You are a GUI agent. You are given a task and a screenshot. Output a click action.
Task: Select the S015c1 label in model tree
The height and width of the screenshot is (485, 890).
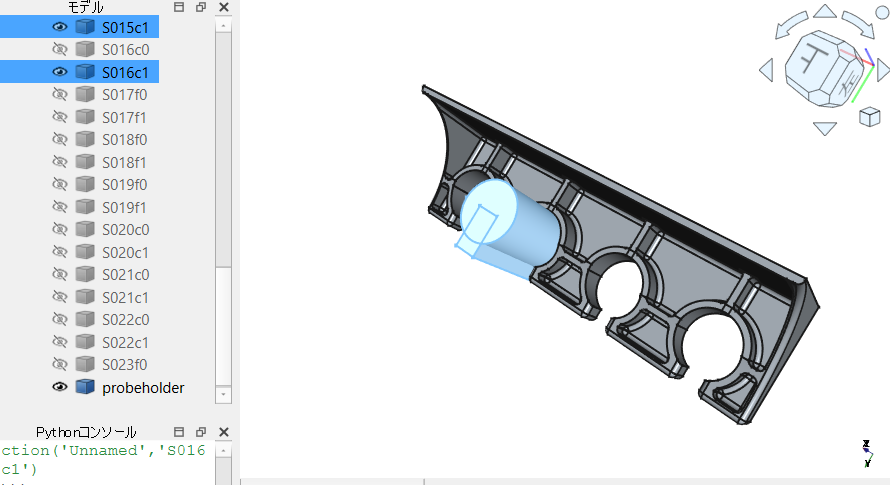pyautogui.click(x=125, y=27)
